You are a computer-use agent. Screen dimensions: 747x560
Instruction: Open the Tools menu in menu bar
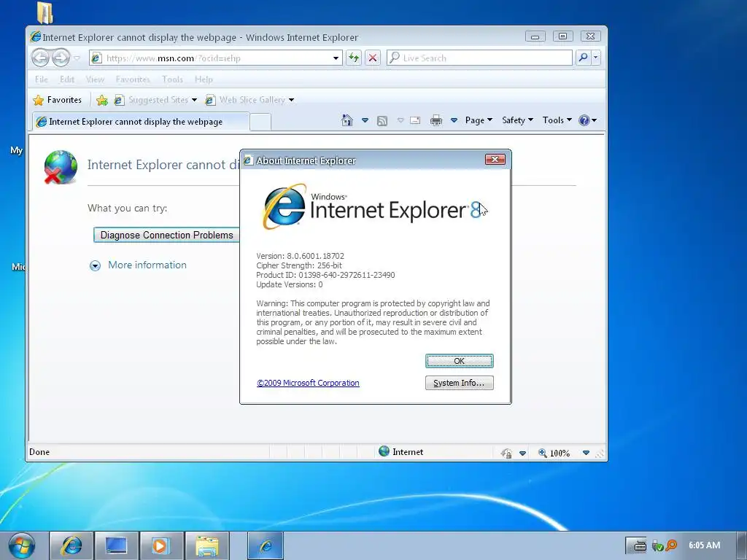pyautogui.click(x=172, y=79)
